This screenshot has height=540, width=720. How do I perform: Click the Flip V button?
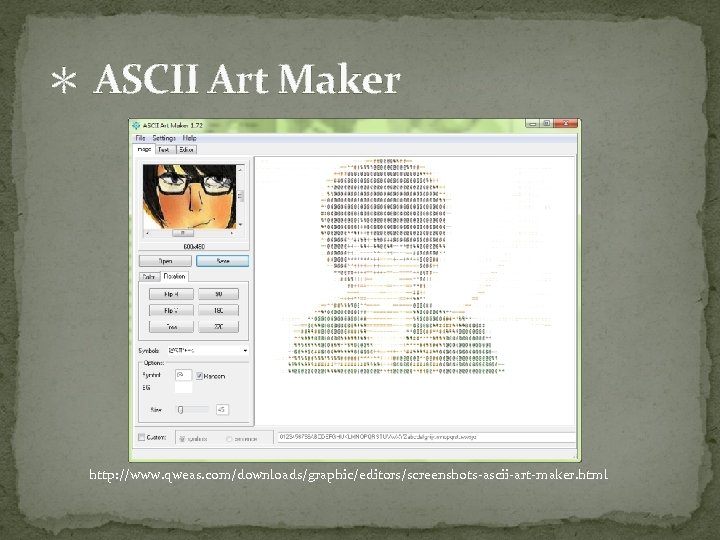[171, 310]
